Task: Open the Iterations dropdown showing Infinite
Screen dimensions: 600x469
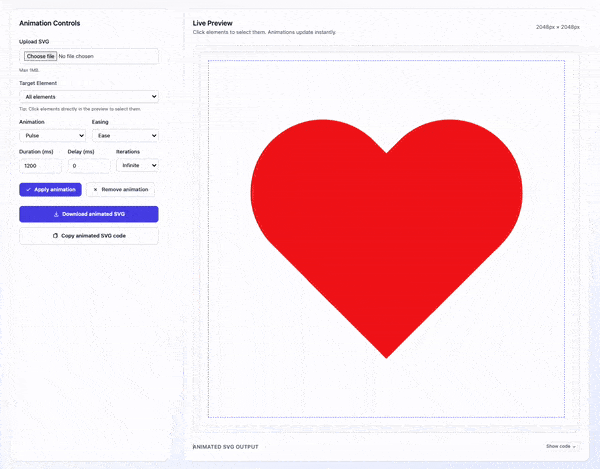Action: tap(137, 165)
